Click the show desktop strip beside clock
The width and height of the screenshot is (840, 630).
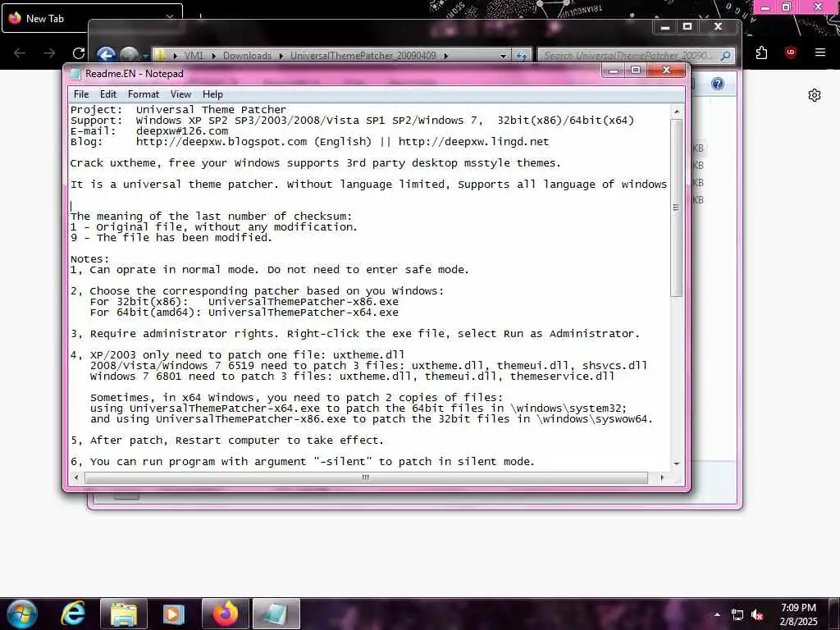[834, 614]
